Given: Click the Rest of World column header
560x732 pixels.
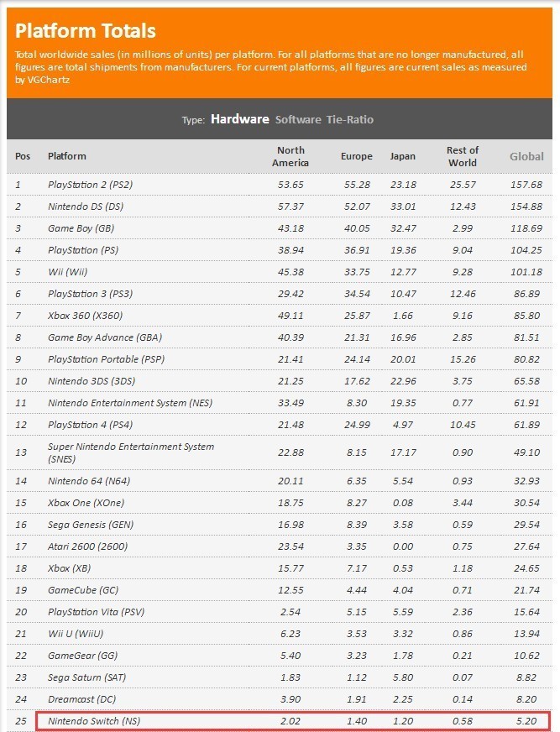Looking at the screenshot, I should 462,156.
